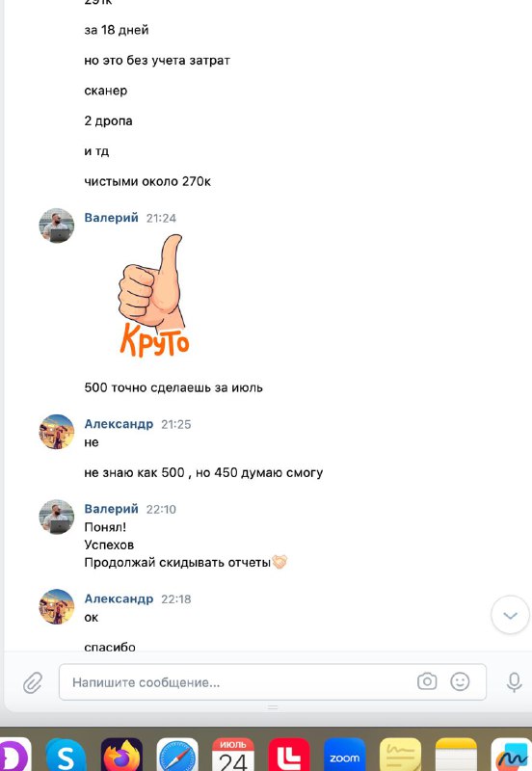The height and width of the screenshot is (771, 532).
Task: Open the emoji smiley picker
Action: point(460,681)
